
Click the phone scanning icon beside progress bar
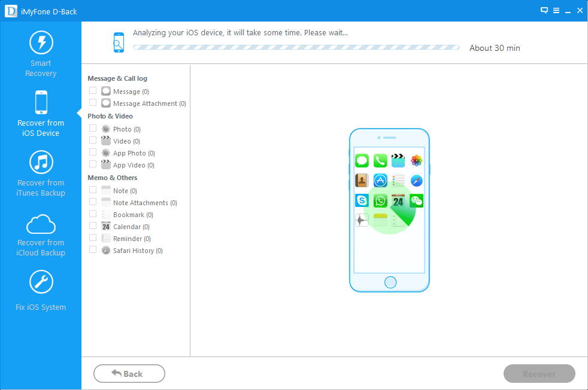pos(119,42)
